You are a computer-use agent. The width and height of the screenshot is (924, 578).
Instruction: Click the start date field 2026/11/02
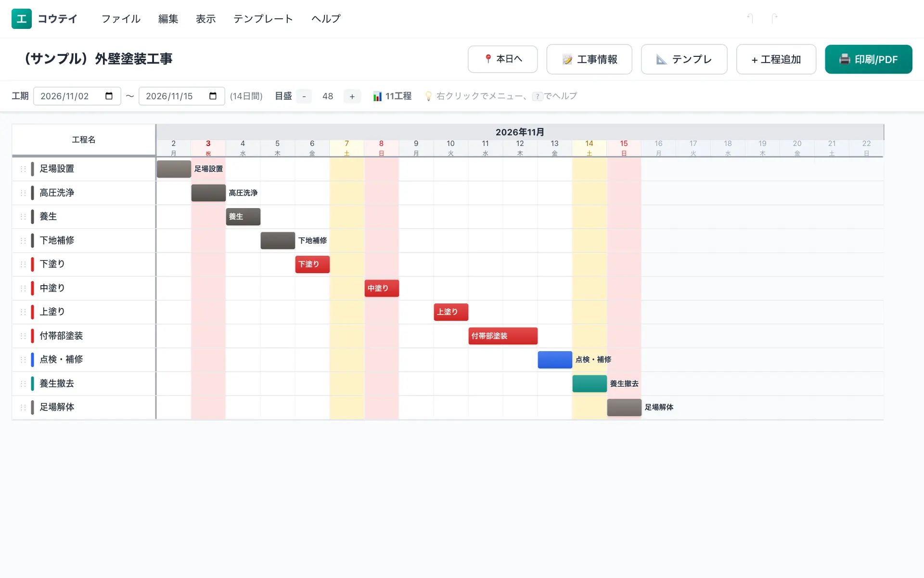(77, 96)
